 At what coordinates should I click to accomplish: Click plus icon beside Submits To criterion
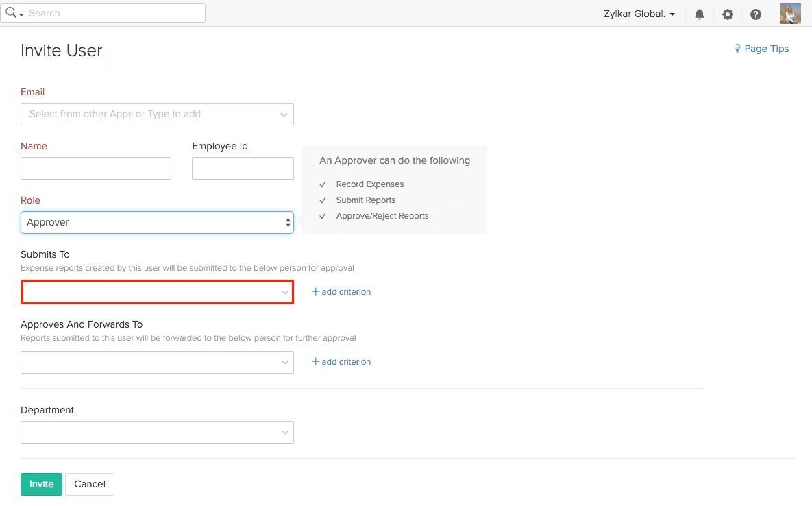click(316, 291)
